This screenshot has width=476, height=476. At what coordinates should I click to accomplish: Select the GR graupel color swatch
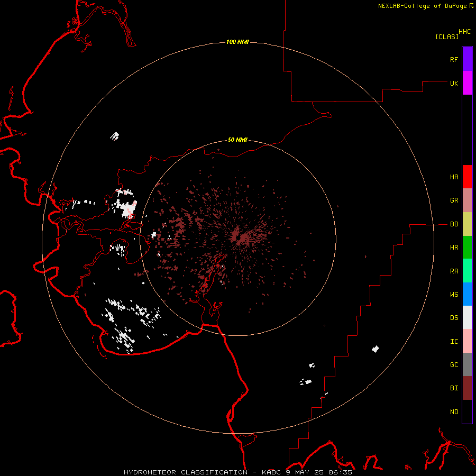click(467, 200)
